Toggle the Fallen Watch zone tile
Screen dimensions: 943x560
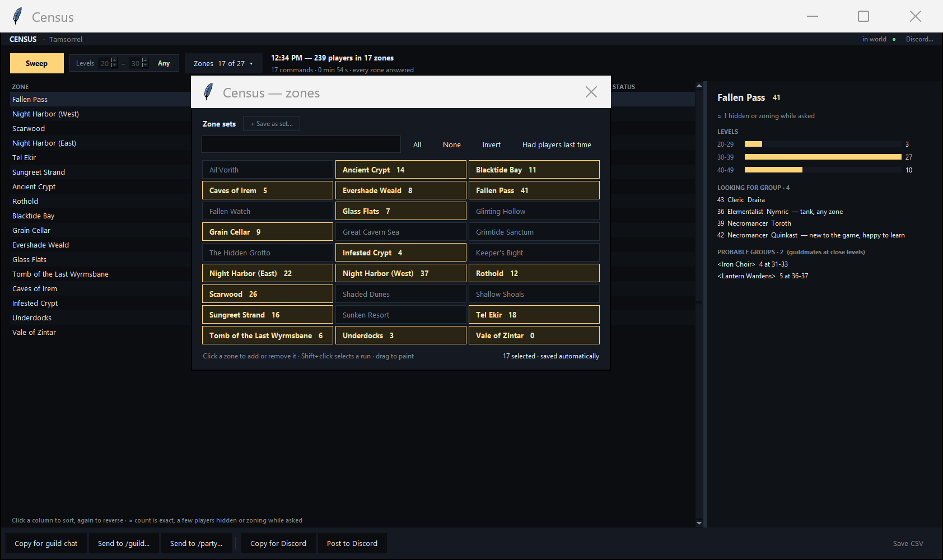pos(268,211)
